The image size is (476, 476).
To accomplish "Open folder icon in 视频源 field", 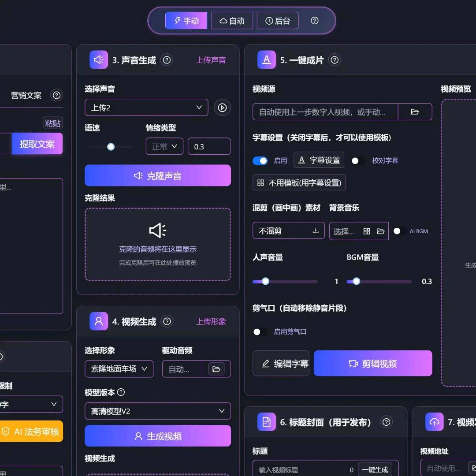I will click(414, 112).
